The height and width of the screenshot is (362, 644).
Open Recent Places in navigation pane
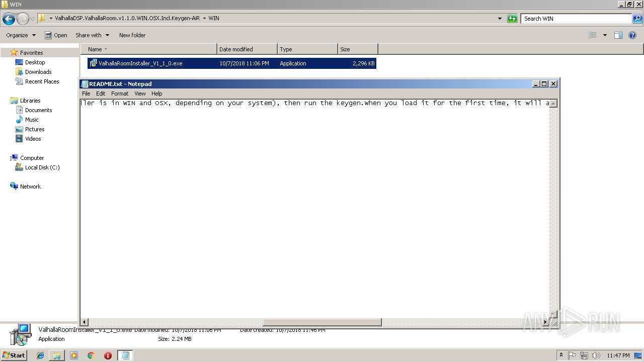click(42, 81)
